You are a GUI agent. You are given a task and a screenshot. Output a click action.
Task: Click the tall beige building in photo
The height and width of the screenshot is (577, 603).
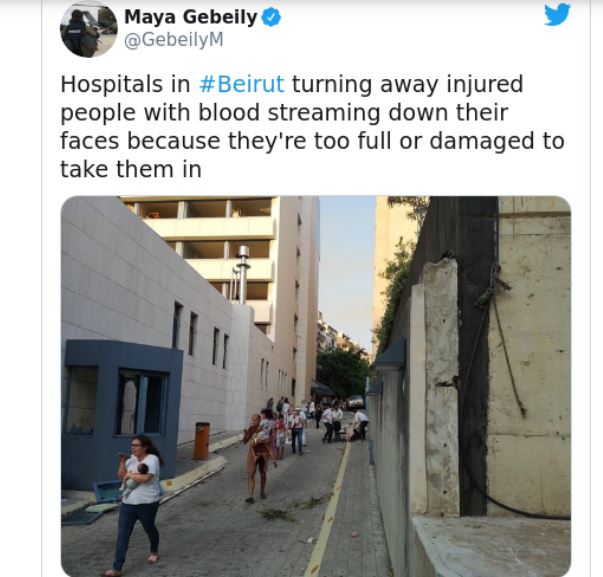(229, 265)
